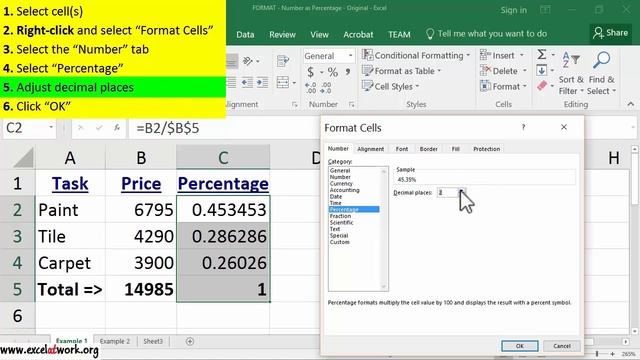Open the General number format dropdown
The height and width of the screenshot is (360, 640).
pyautogui.click(x=350, y=56)
